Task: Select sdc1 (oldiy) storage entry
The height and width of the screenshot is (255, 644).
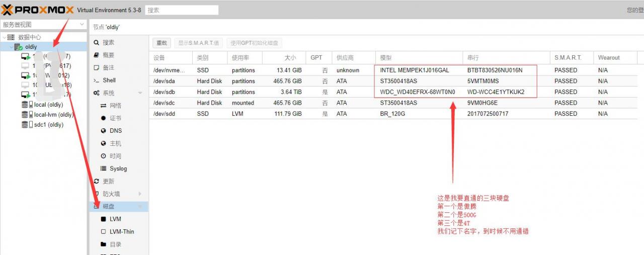Action: pyautogui.click(x=49, y=125)
